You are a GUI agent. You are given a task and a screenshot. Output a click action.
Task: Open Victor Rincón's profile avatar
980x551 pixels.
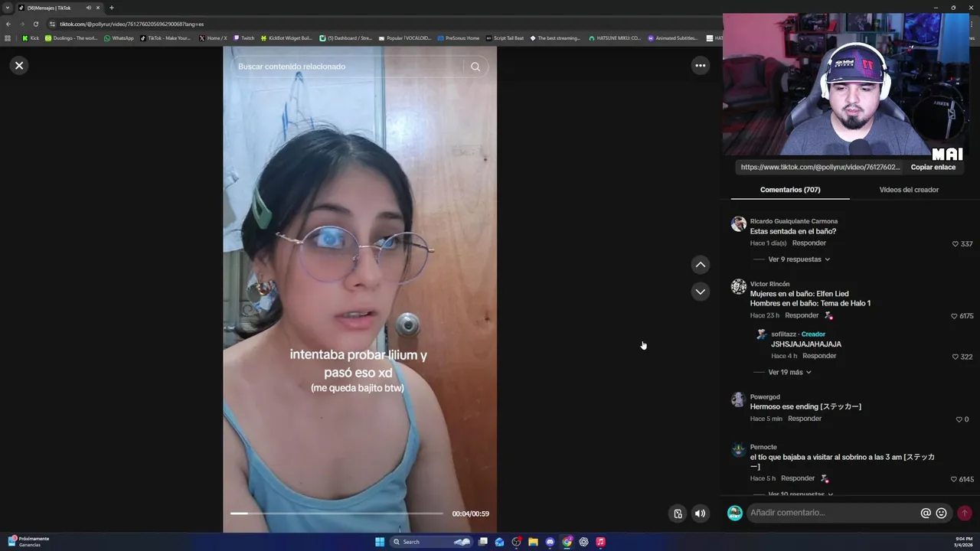pyautogui.click(x=738, y=286)
